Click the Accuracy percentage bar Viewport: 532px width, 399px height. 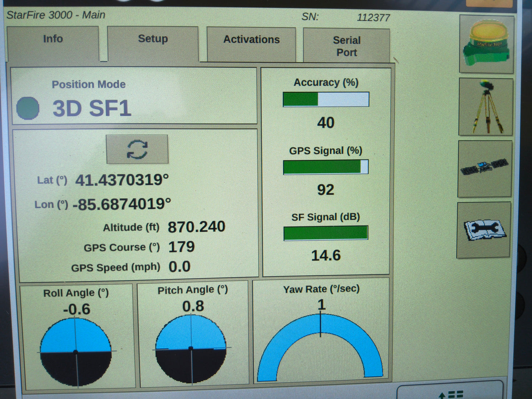point(326,99)
